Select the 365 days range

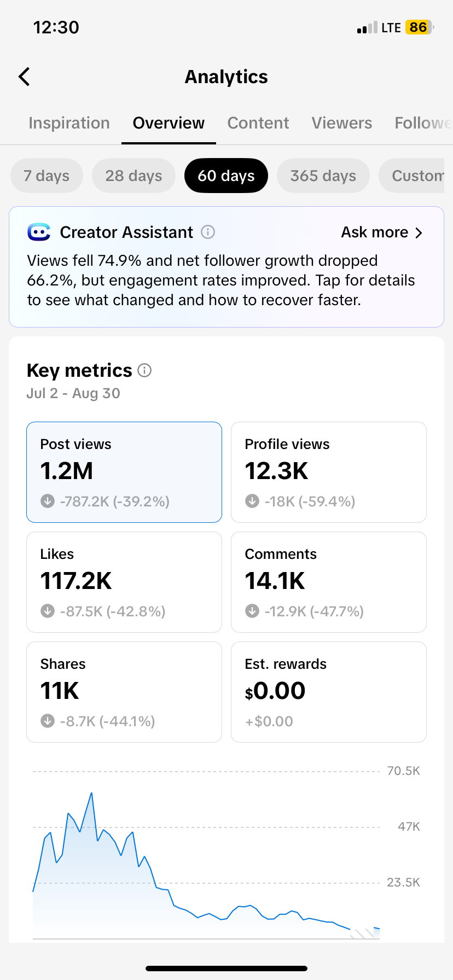tap(323, 176)
